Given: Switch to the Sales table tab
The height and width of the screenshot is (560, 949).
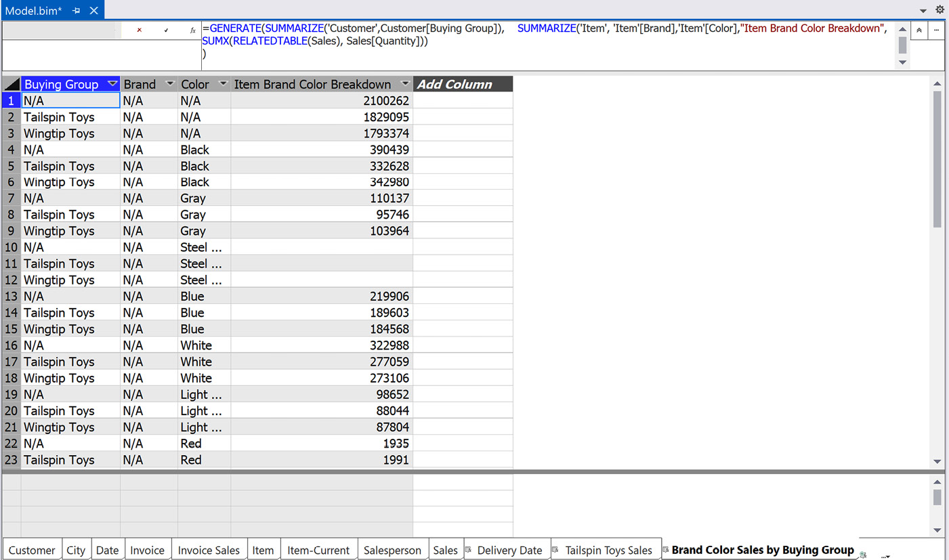Looking at the screenshot, I should pyautogui.click(x=445, y=550).
